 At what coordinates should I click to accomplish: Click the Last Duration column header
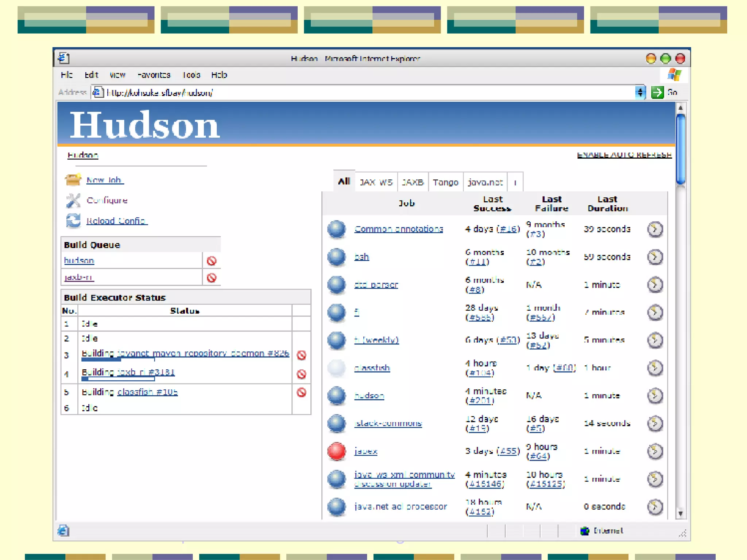(608, 204)
